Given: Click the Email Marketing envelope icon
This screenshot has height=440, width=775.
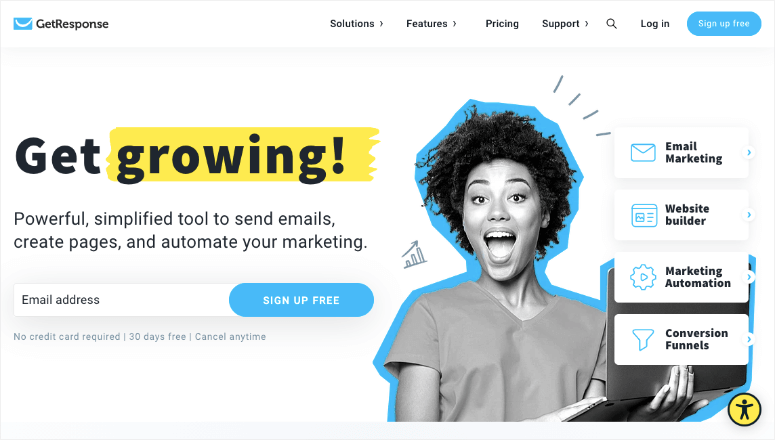Looking at the screenshot, I should pos(643,153).
